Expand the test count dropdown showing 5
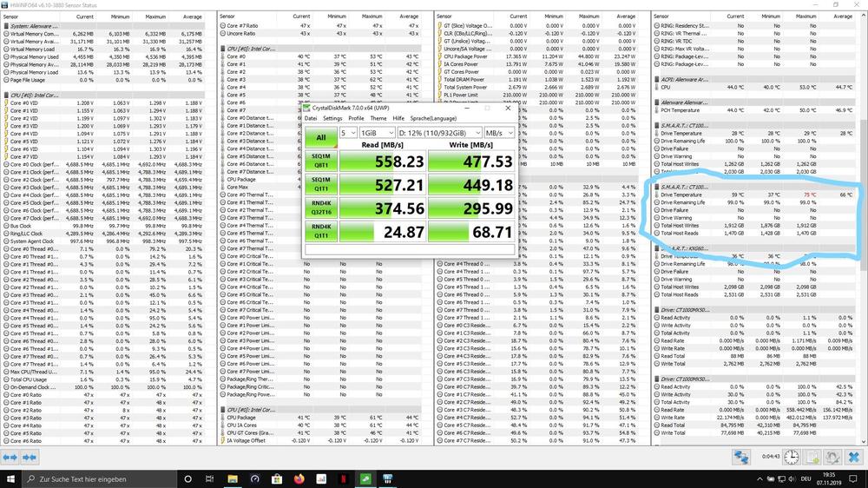The image size is (868, 488). click(x=347, y=133)
